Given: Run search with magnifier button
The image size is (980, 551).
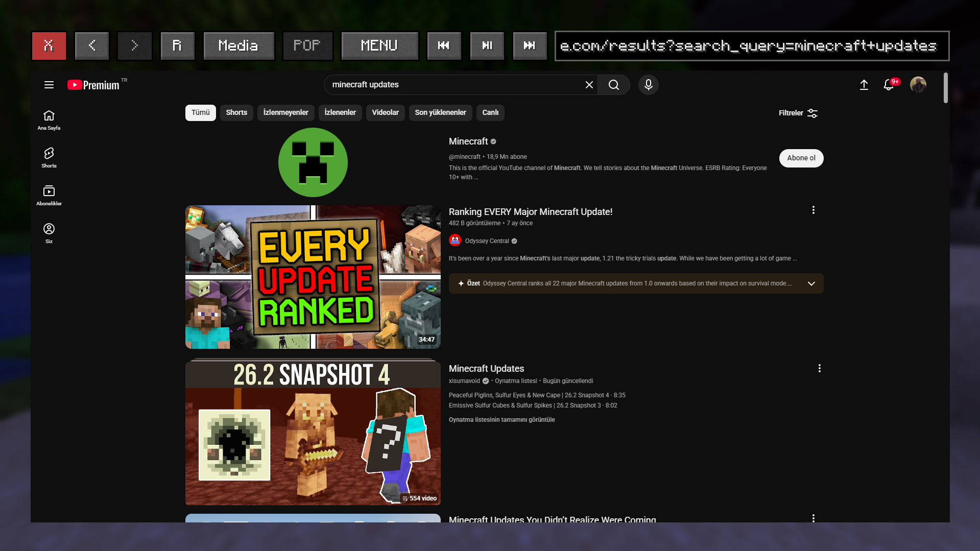Looking at the screenshot, I should click(x=614, y=85).
